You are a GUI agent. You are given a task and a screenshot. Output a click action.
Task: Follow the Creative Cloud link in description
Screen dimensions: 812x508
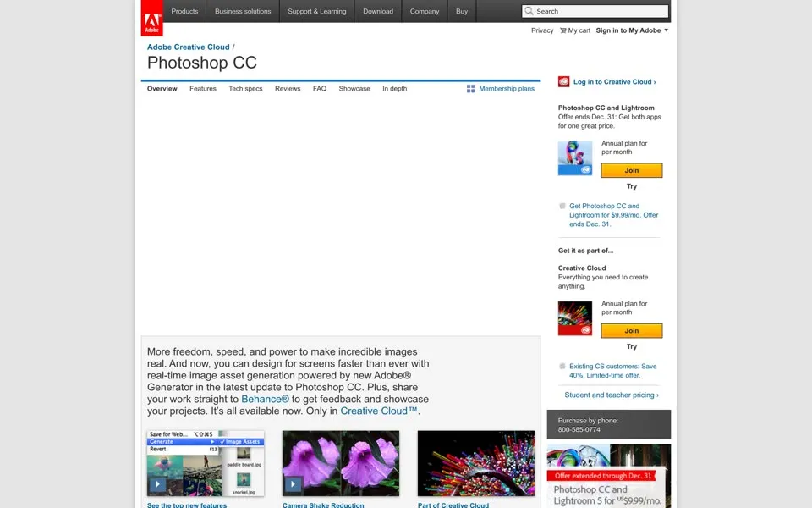[x=379, y=411]
